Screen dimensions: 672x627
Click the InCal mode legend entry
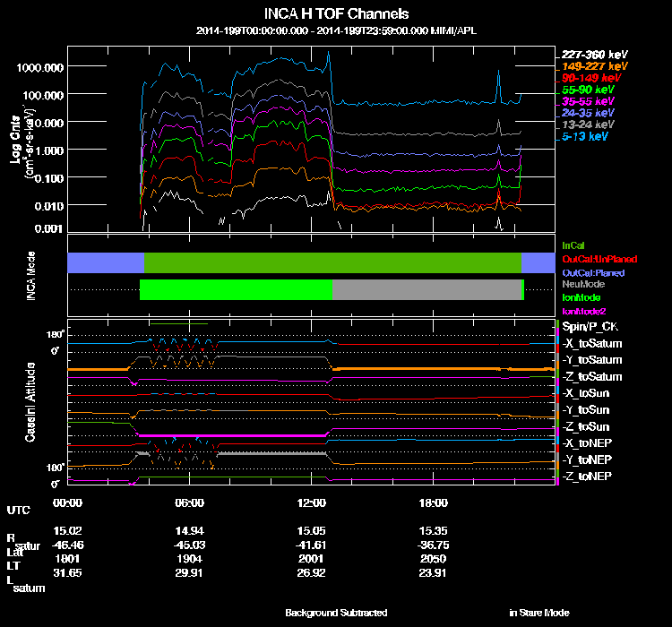coord(573,245)
